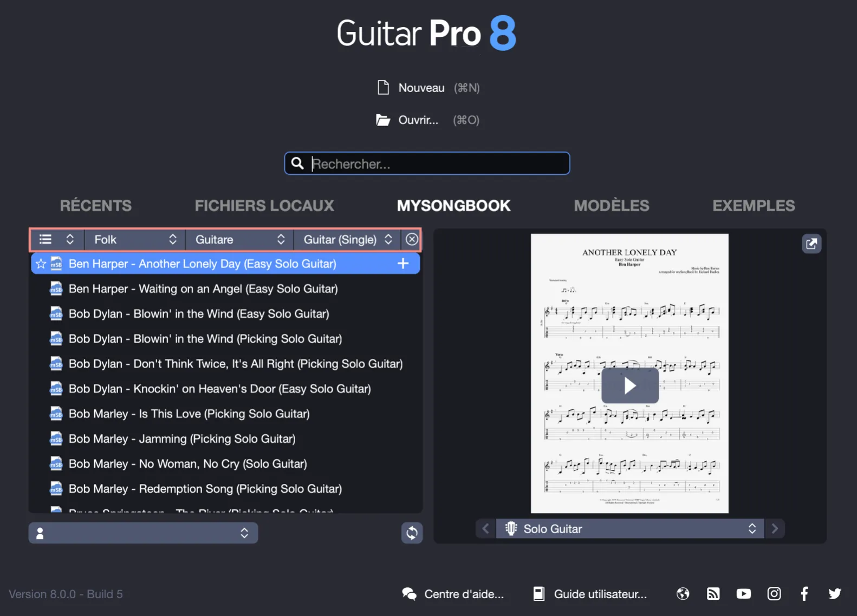Switch to the FICHIERS LOCAUX tab

[264, 206]
